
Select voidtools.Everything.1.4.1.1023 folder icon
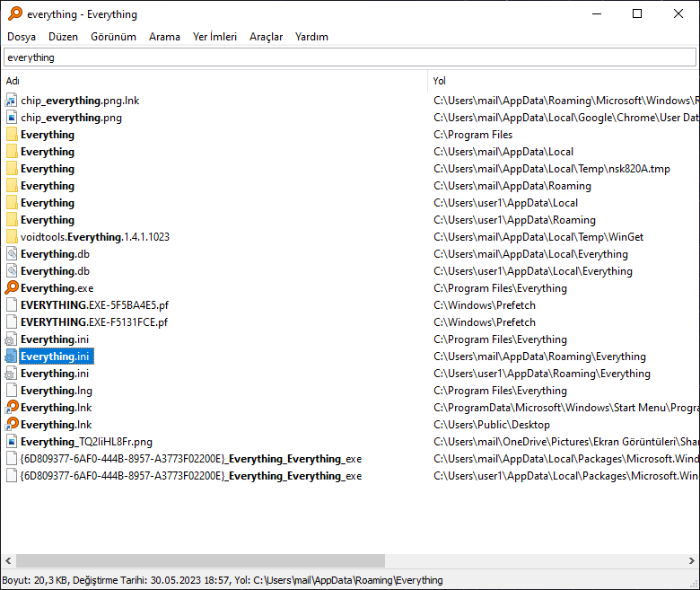pyautogui.click(x=12, y=237)
